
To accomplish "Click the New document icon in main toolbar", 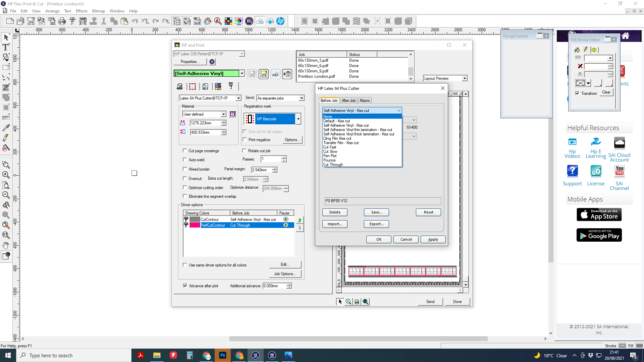I will point(10,21).
